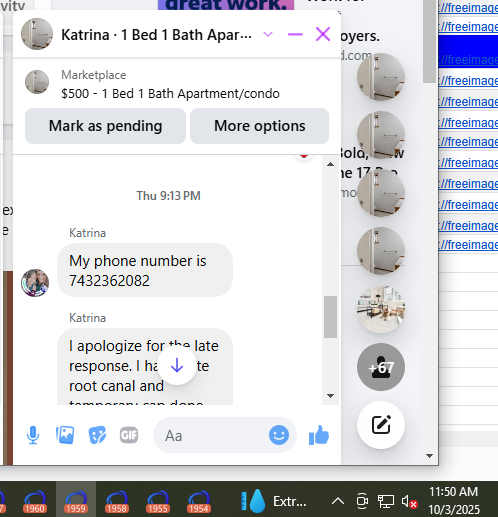Switch to taskbar browser window 1958

116,501
